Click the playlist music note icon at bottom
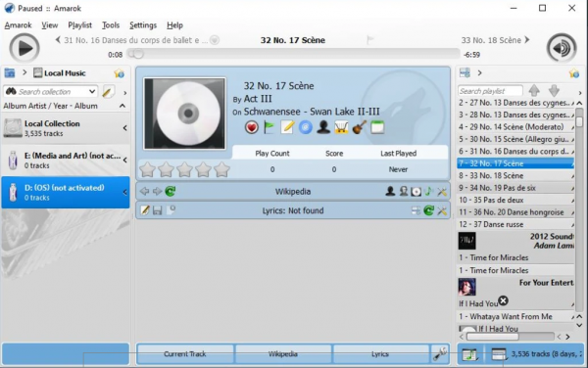588x368 pixels. coord(468,354)
